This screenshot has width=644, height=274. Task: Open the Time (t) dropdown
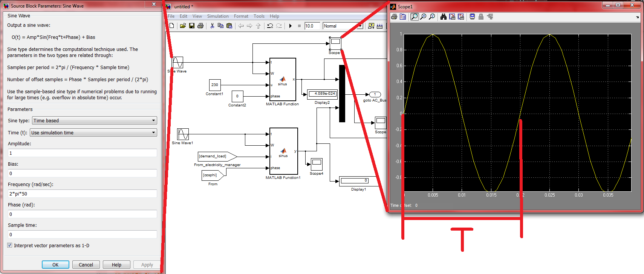pos(93,133)
